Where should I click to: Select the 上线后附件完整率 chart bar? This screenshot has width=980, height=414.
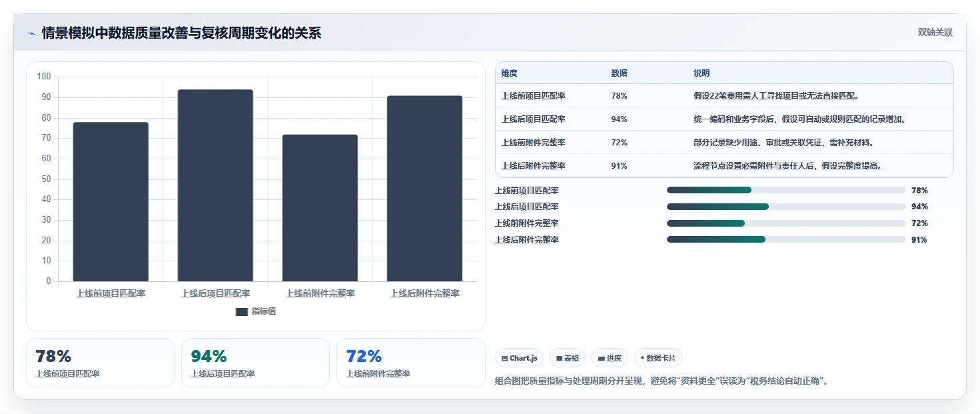(424, 189)
